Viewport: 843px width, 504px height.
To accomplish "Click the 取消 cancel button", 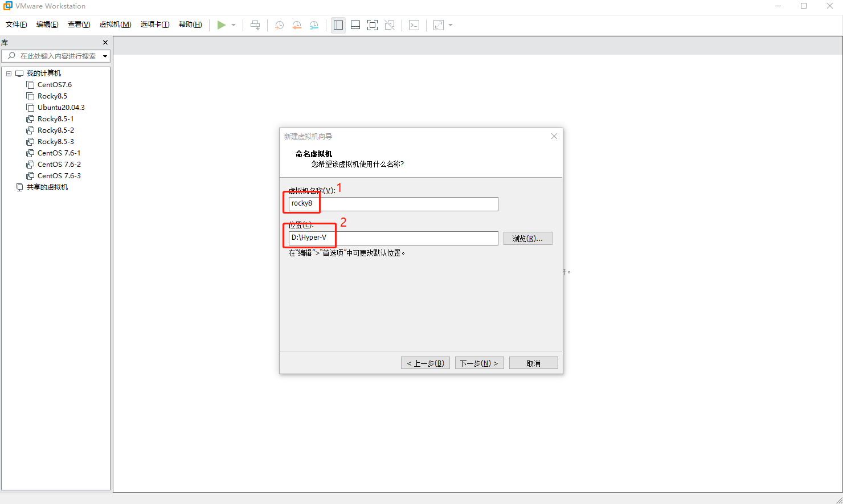I will (x=534, y=363).
